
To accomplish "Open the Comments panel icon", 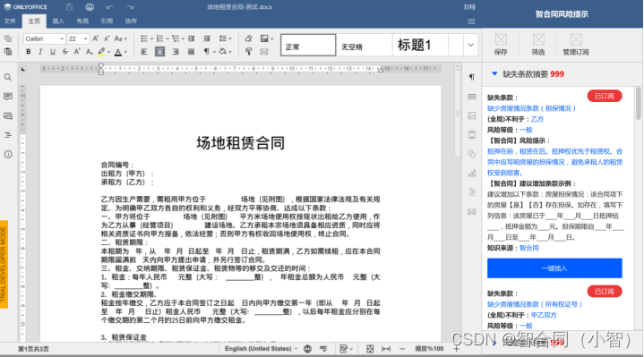I will pos(8,97).
